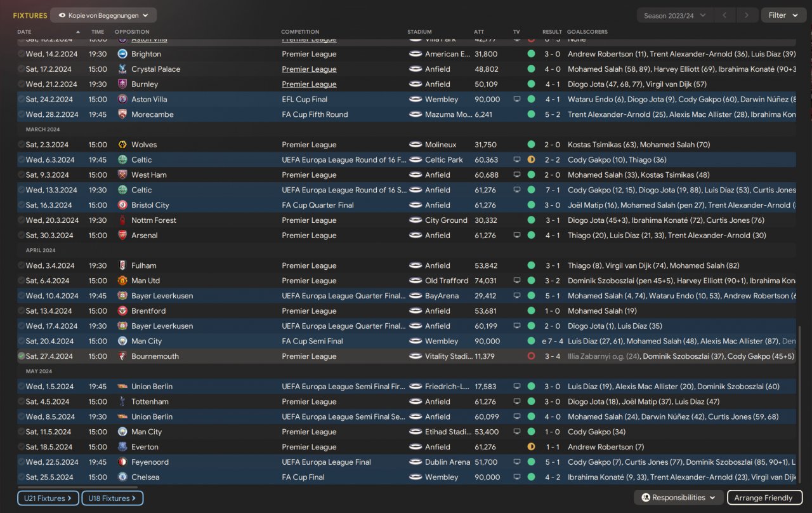Toggle the check mark beside Sat, 11.5.2024

tap(22, 432)
